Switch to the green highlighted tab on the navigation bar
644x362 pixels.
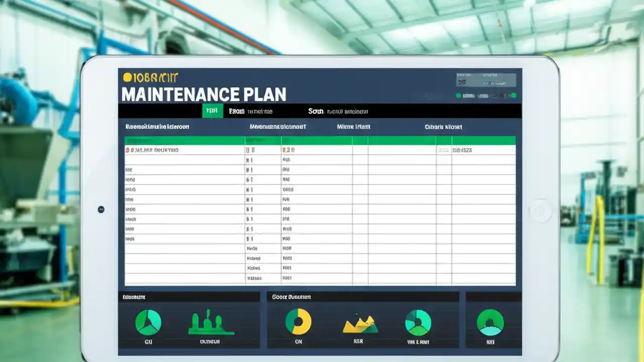(212, 110)
